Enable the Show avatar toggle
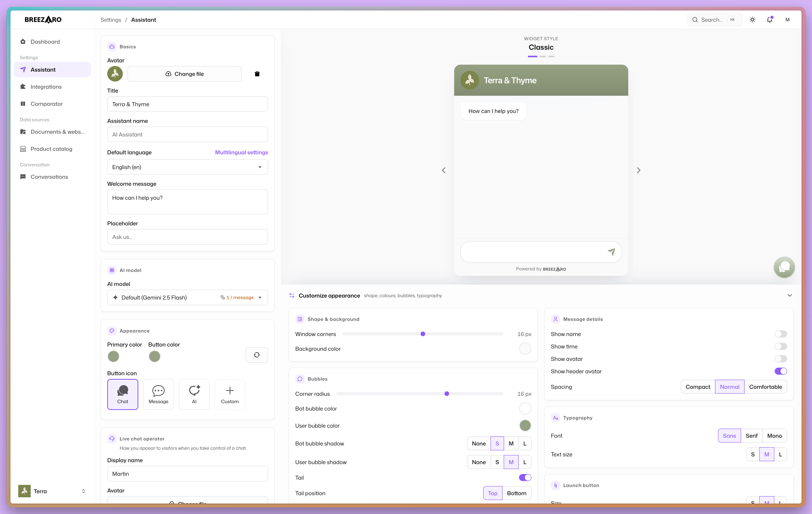 (781, 359)
